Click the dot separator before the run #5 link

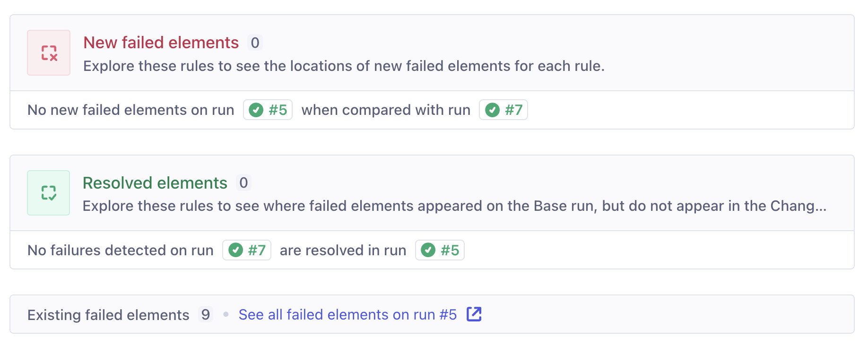coord(226,314)
